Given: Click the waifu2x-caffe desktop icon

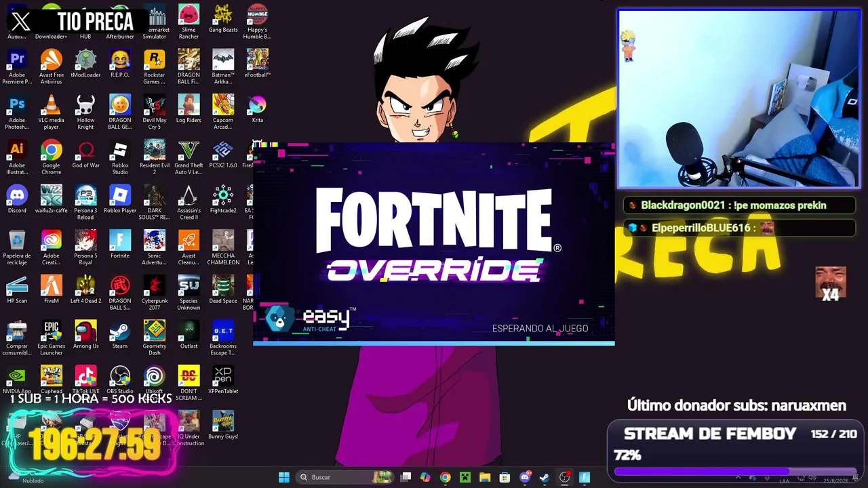Looking at the screenshot, I should coord(52,199).
